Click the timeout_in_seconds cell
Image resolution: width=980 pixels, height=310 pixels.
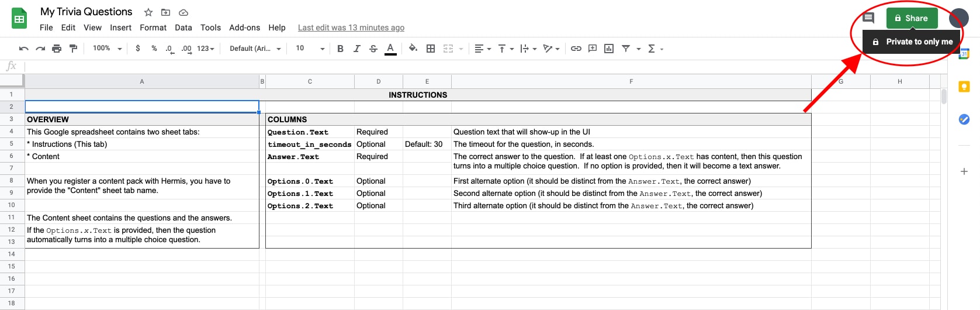pos(310,144)
